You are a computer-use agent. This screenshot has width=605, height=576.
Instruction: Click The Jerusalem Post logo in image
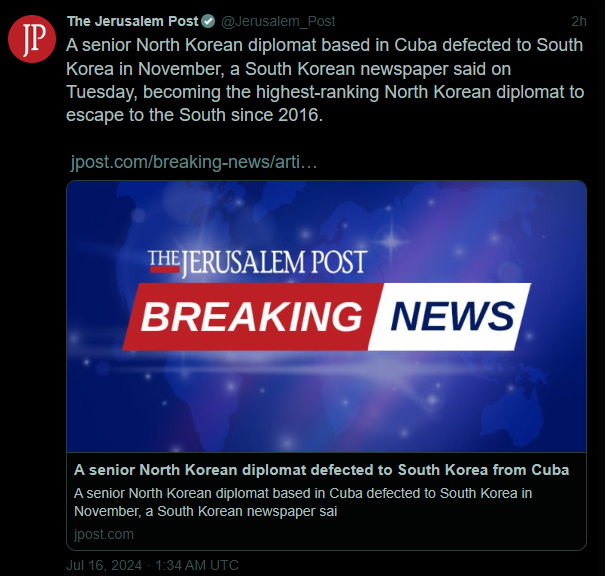pyautogui.click(x=258, y=262)
